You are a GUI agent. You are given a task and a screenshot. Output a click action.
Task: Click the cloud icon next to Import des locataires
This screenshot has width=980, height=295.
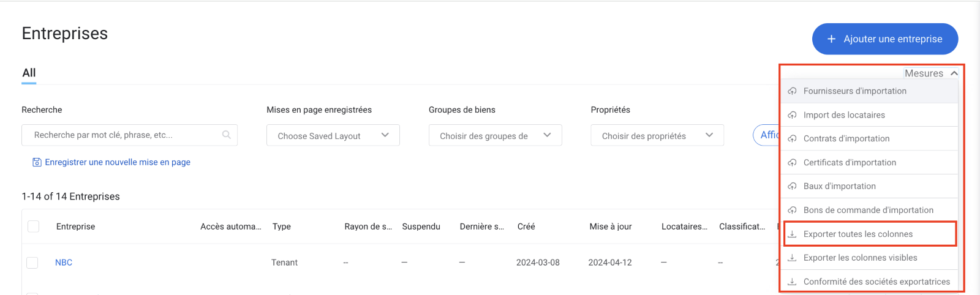[792, 115]
